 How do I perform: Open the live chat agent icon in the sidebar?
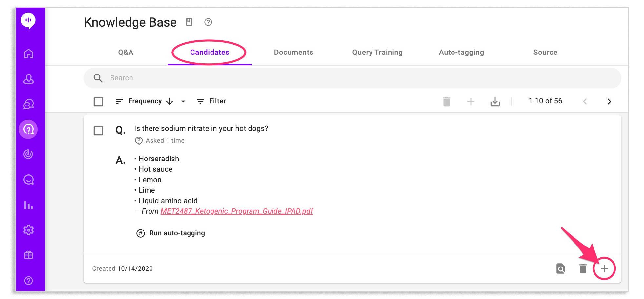click(x=29, y=104)
